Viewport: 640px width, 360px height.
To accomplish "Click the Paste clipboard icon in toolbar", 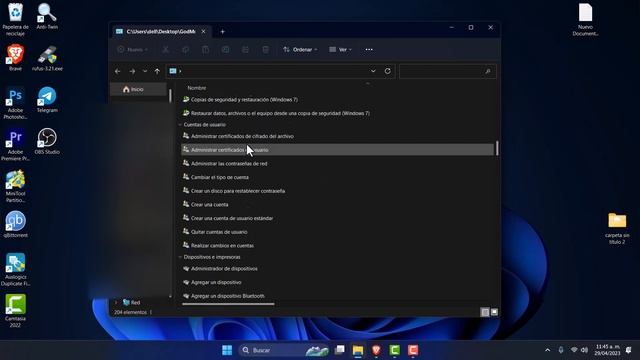I will point(205,49).
